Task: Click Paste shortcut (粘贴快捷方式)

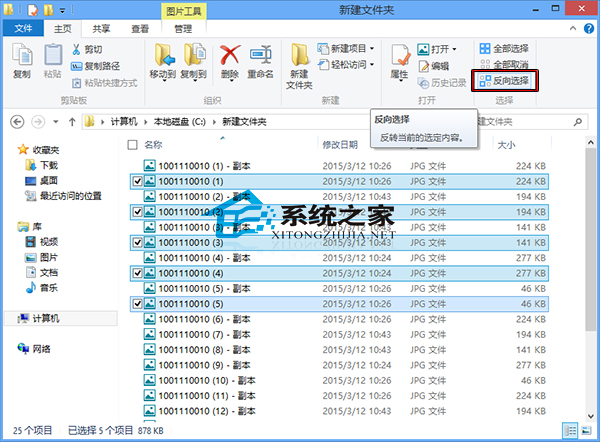Action: (x=104, y=83)
